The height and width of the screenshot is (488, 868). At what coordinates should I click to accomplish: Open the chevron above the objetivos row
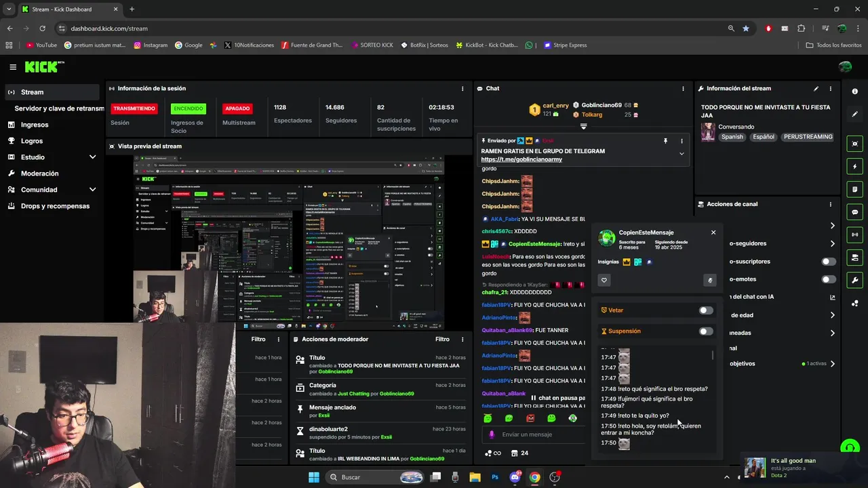833,333
